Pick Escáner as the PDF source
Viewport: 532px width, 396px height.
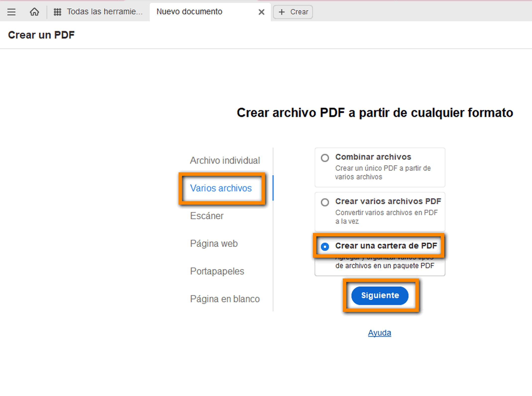point(207,216)
